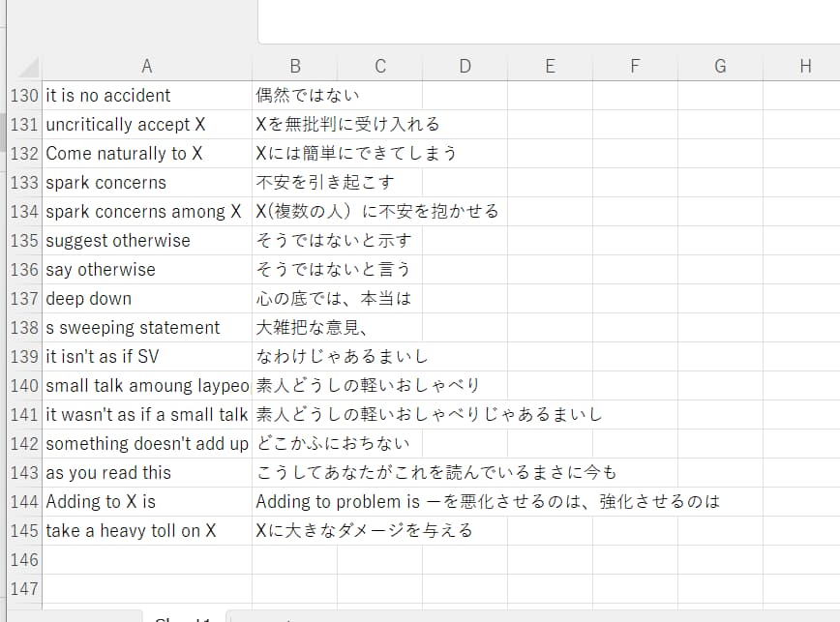Select row 138 header
This screenshot has height=622, width=840.
(x=22, y=328)
